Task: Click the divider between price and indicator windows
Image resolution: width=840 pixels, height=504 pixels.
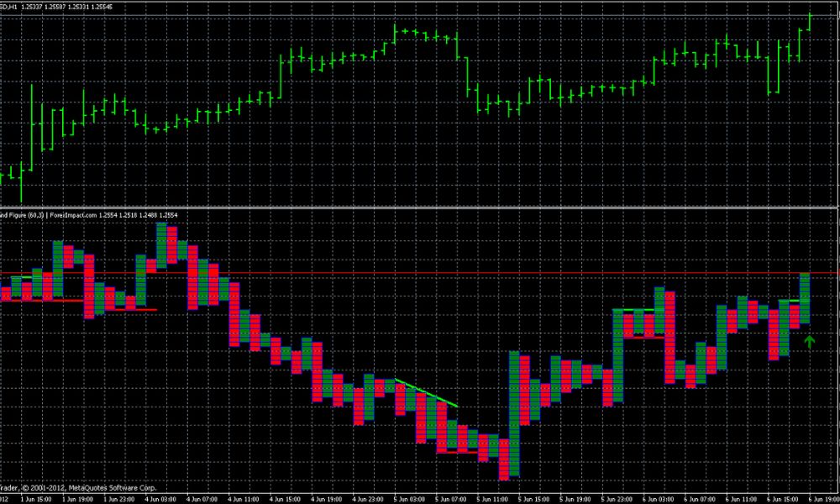Action: (x=420, y=207)
